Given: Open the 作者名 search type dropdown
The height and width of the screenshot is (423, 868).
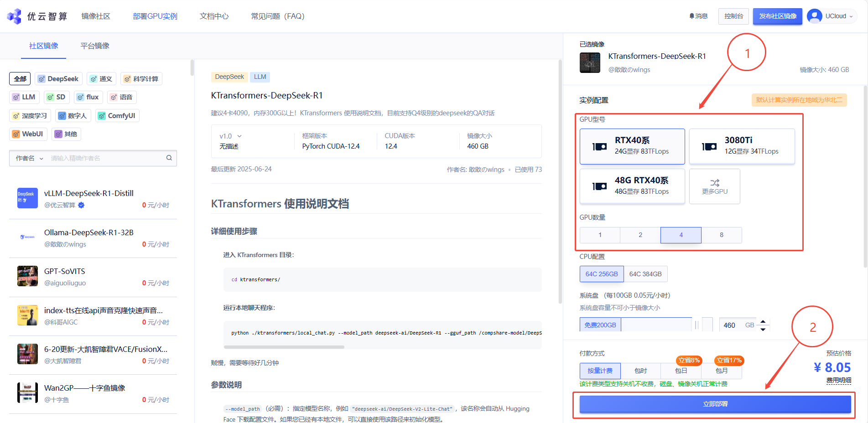Looking at the screenshot, I should point(30,158).
